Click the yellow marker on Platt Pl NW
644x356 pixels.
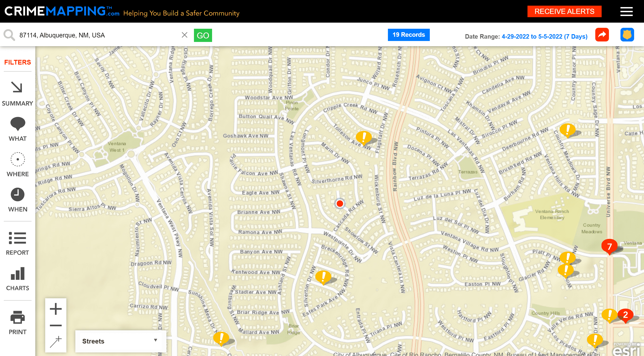[568, 258]
